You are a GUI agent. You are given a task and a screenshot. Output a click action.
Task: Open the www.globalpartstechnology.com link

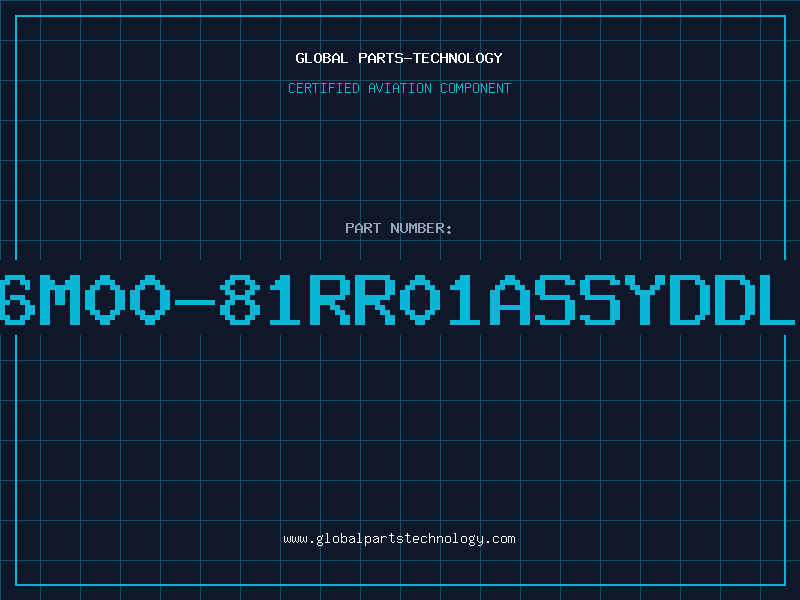399,539
